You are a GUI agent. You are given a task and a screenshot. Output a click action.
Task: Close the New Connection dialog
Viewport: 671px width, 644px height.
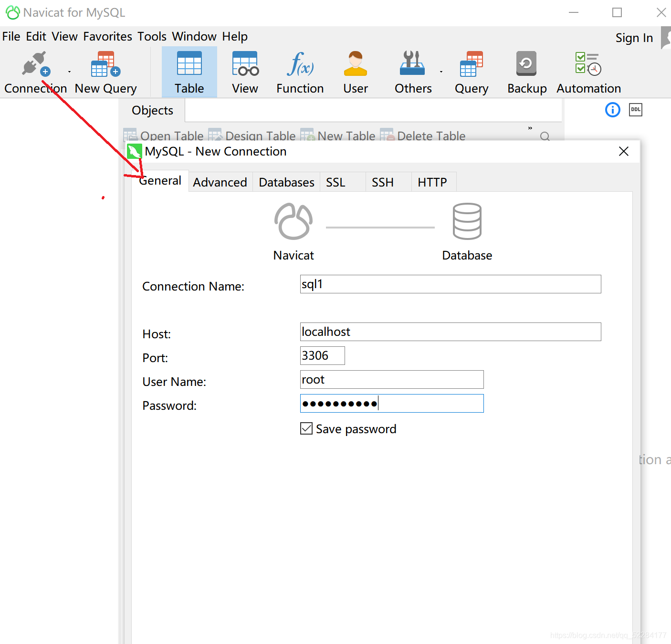(x=623, y=151)
